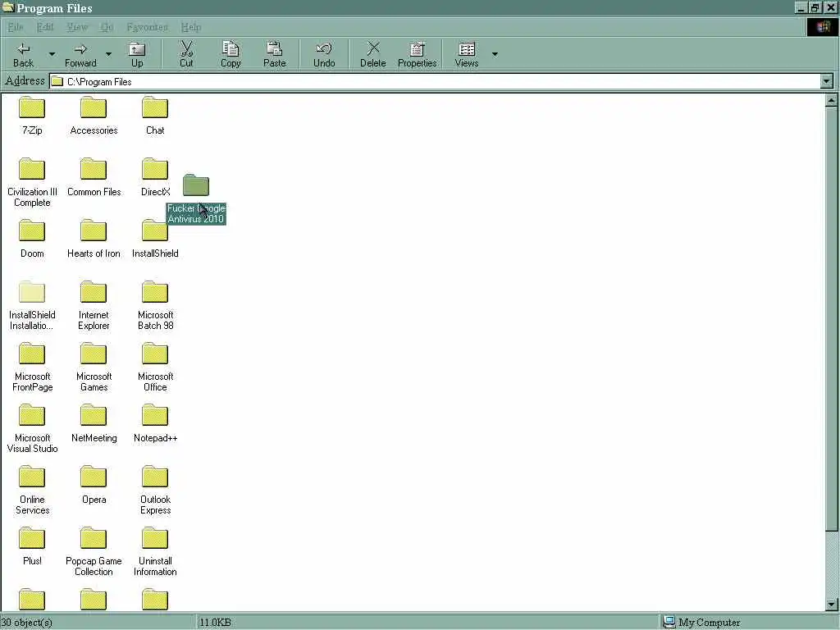The height and width of the screenshot is (630, 840).
Task: Select the NetMeeting folder
Action: (x=94, y=424)
